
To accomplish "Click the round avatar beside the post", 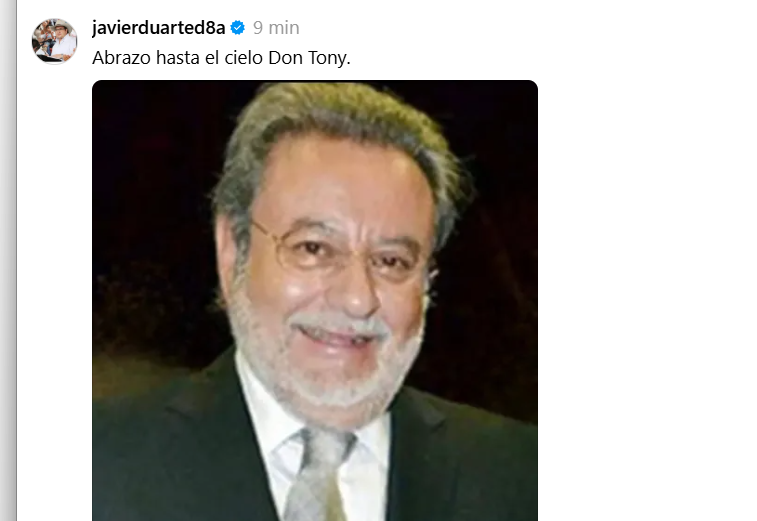I will [x=55, y=42].
